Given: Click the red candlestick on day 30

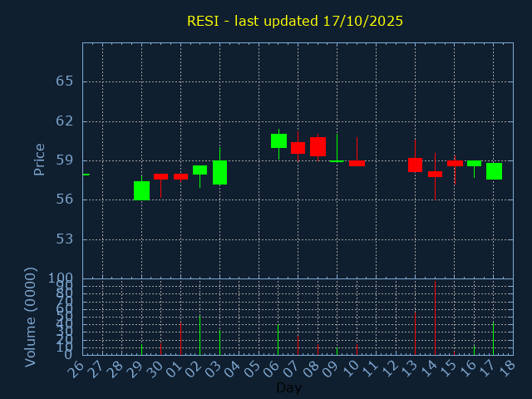Looking at the screenshot, I should [x=160, y=176].
